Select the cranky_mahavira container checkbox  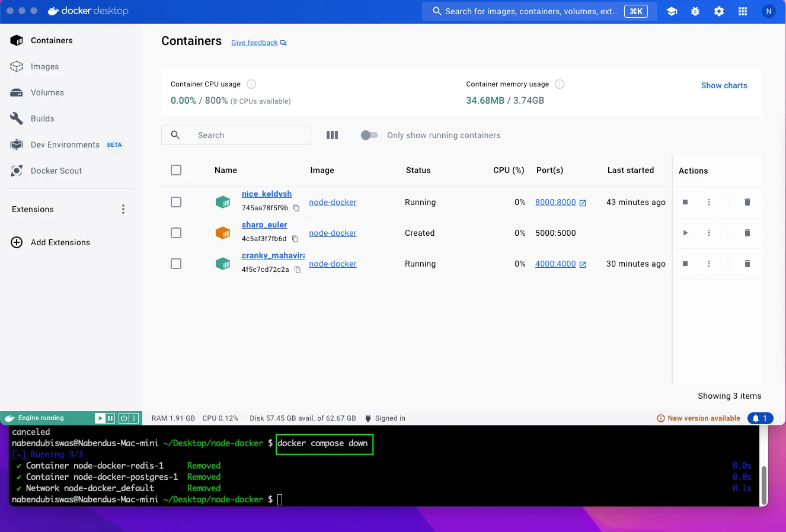click(x=176, y=264)
